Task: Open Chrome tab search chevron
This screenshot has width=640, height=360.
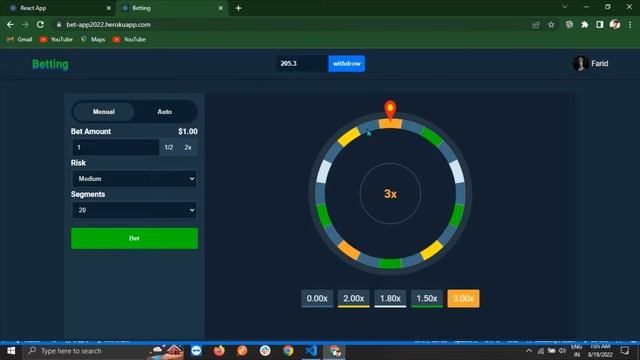Action: pos(564,7)
